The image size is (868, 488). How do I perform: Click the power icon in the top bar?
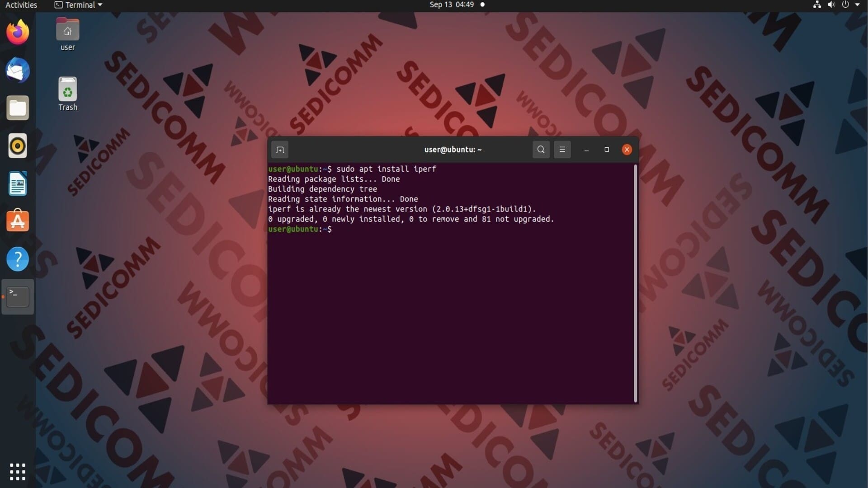click(845, 5)
